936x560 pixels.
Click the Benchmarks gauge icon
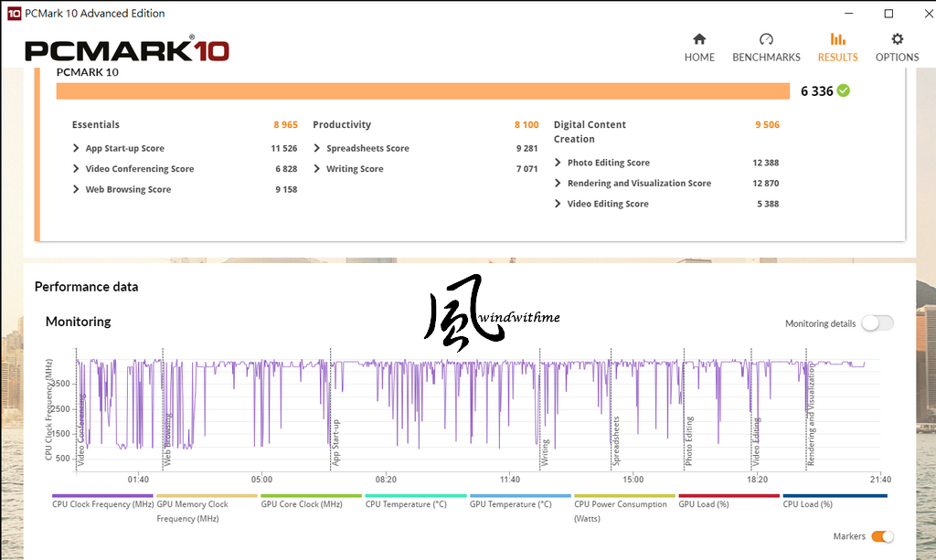(x=767, y=39)
